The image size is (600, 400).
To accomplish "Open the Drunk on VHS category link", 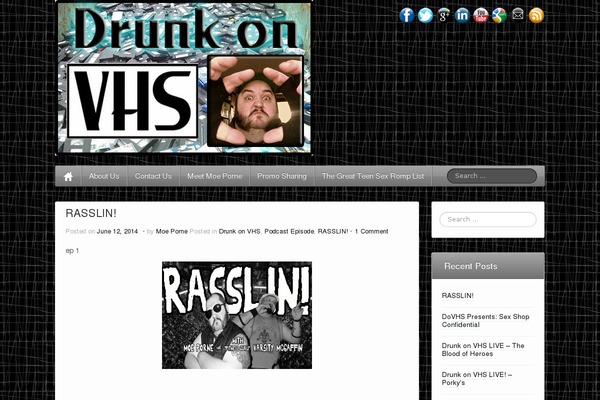I will click(x=240, y=231).
